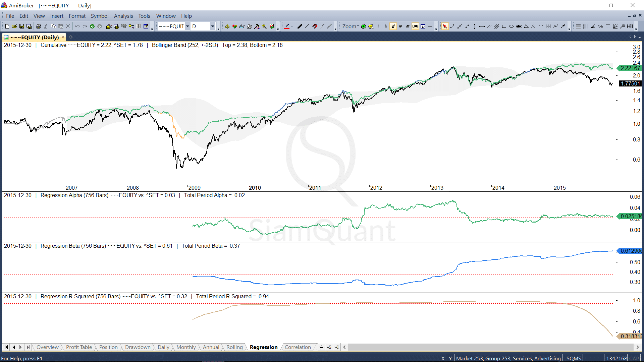Click the yellow Zoom out icon

pos(371,26)
